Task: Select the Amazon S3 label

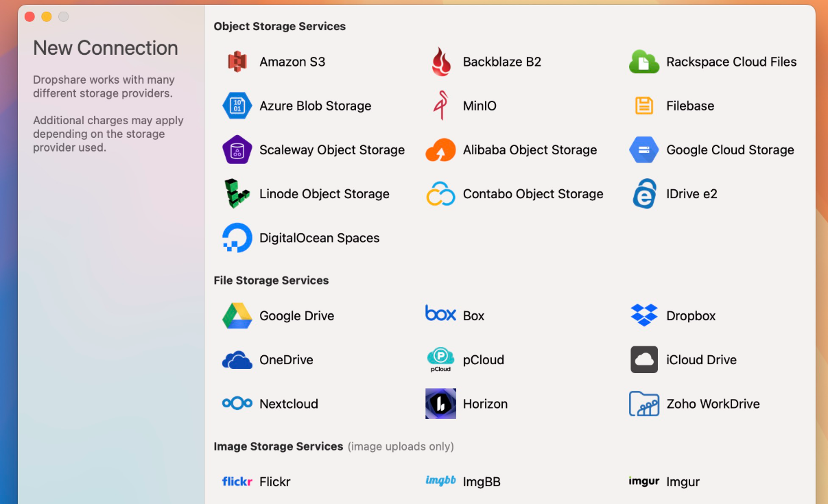Action: pos(292,62)
